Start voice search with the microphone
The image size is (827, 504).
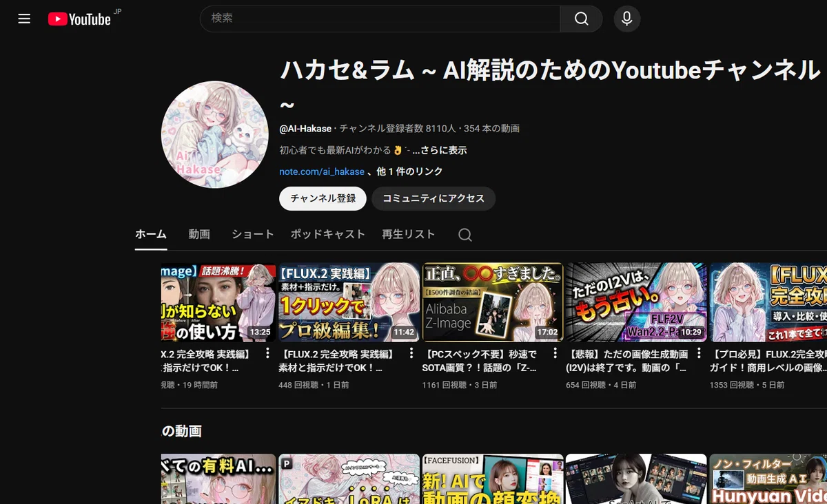pyautogui.click(x=626, y=19)
